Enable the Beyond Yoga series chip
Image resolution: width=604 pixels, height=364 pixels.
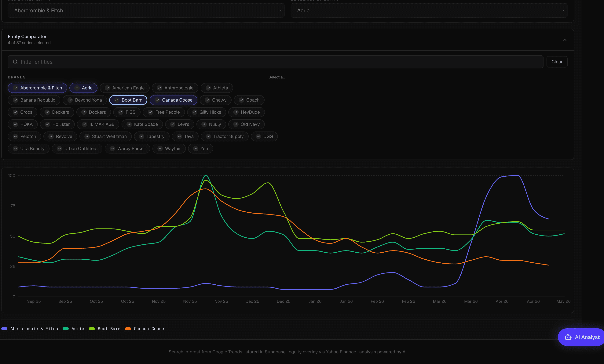pyautogui.click(x=85, y=100)
